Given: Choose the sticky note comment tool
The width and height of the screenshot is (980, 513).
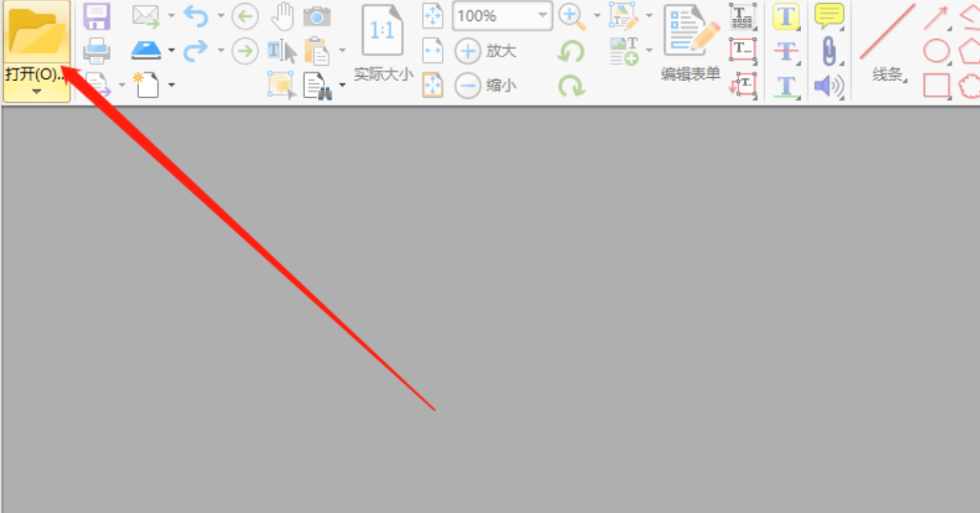Looking at the screenshot, I should [x=829, y=16].
